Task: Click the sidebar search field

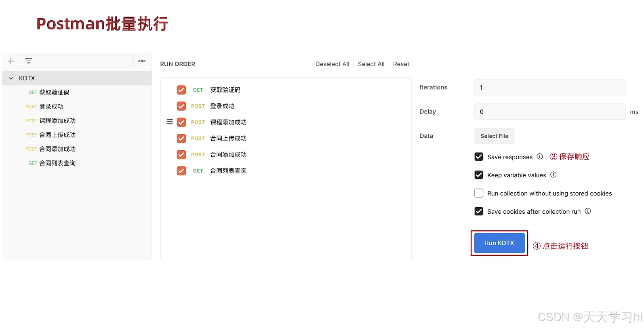Action: tap(77, 61)
